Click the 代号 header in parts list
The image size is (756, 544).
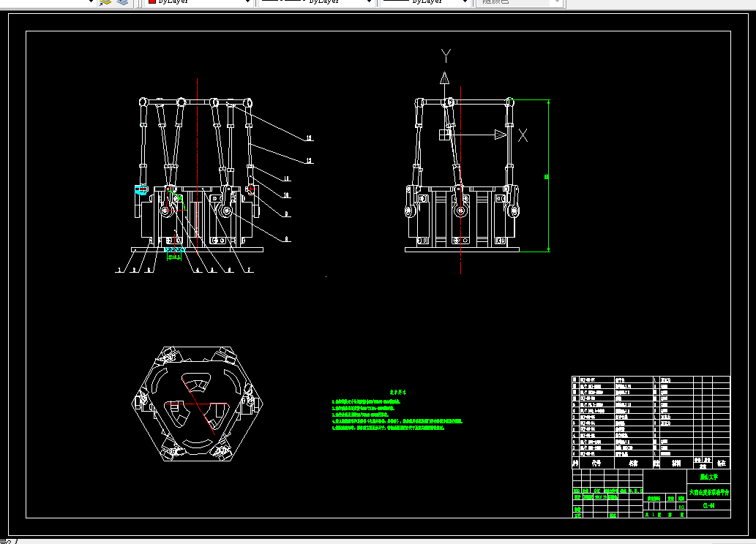point(596,463)
